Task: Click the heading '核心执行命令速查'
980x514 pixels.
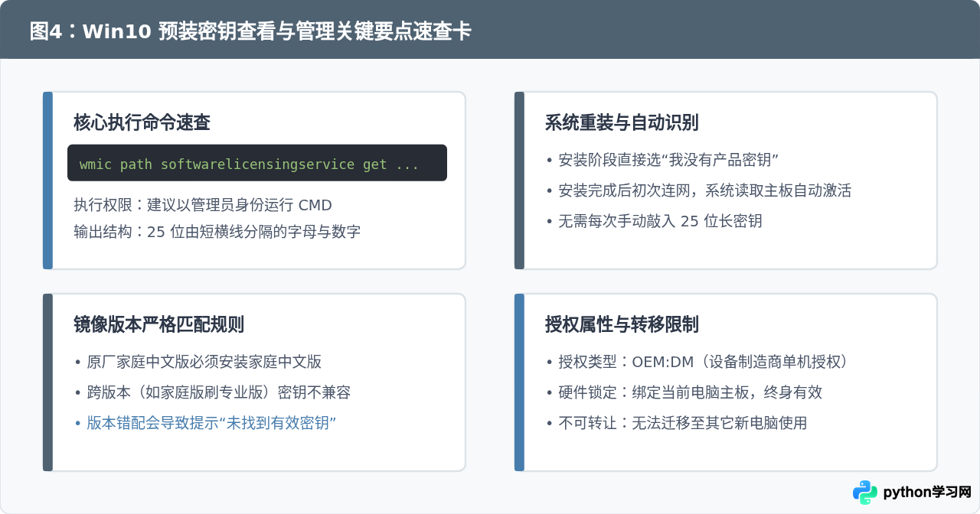Action: [x=142, y=122]
